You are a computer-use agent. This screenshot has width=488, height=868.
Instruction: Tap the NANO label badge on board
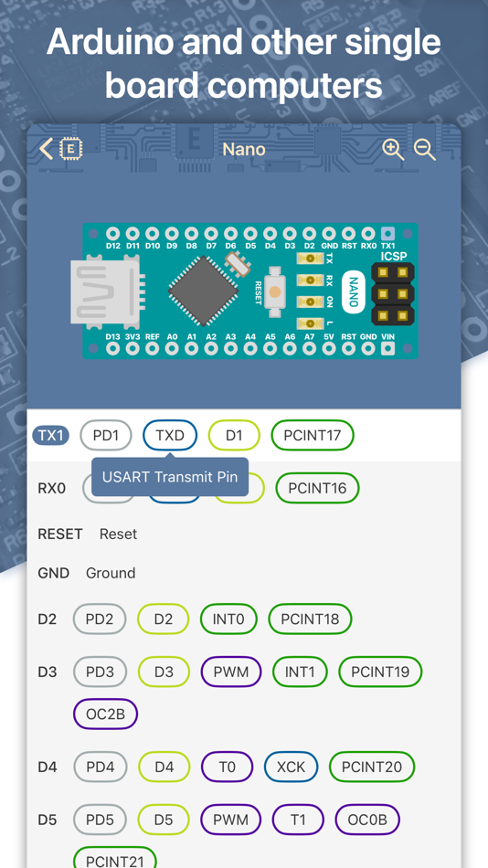click(x=353, y=291)
